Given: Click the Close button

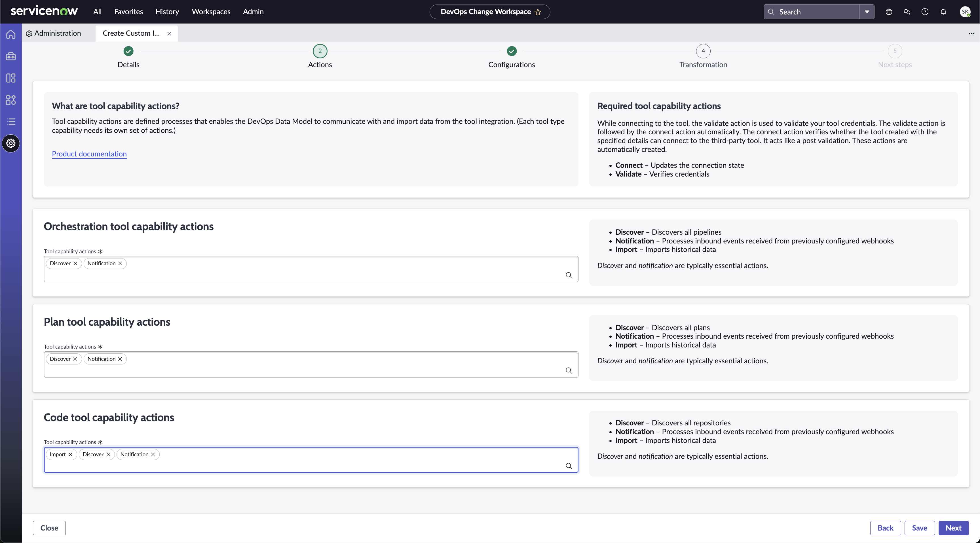Looking at the screenshot, I should (x=49, y=528).
